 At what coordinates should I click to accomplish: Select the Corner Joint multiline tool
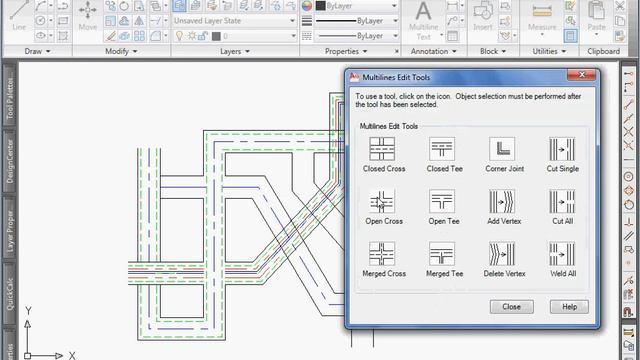(502, 149)
